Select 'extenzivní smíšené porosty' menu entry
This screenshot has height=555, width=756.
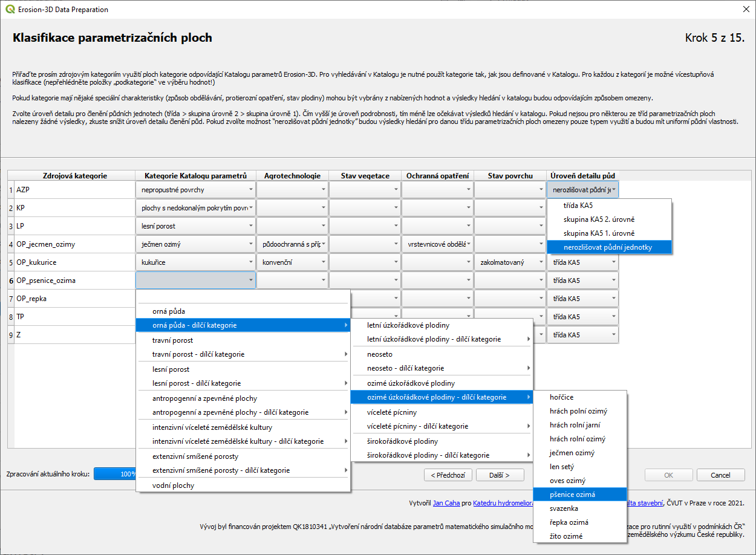point(243,456)
